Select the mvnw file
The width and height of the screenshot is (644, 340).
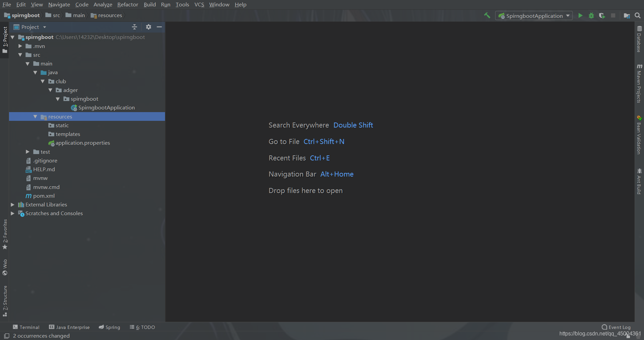pyautogui.click(x=40, y=178)
